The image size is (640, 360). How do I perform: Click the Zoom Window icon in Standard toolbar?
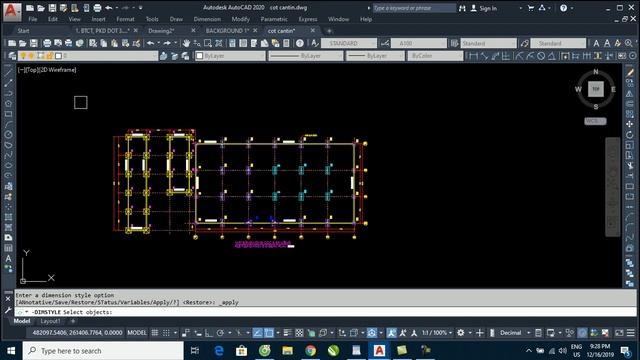point(208,43)
